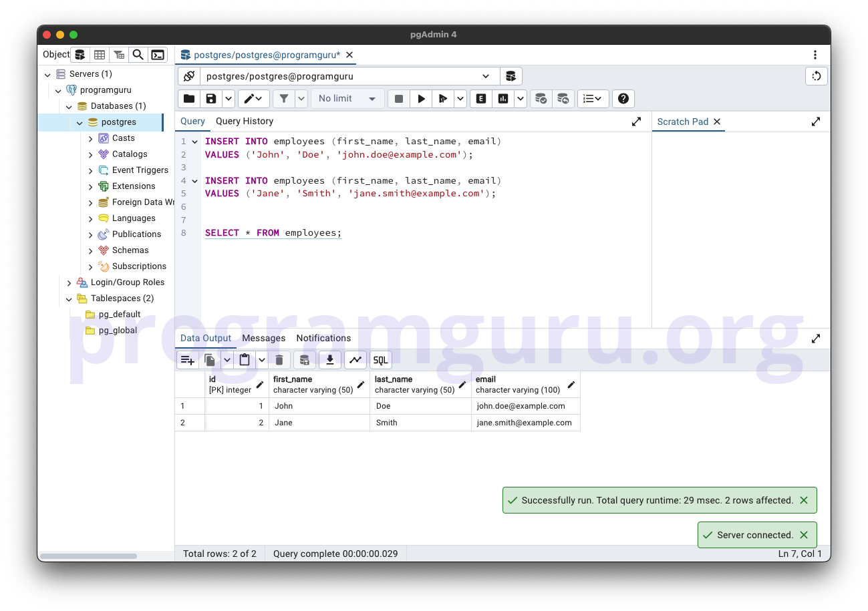Screen dimensions: 868x611
Task: Click the view data table icon in explorer
Action: pyautogui.click(x=99, y=55)
